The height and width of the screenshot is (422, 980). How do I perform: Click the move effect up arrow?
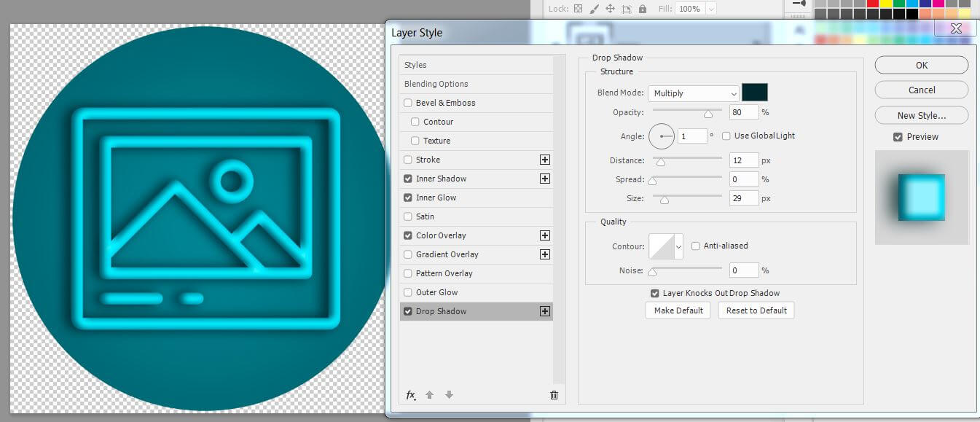point(430,395)
